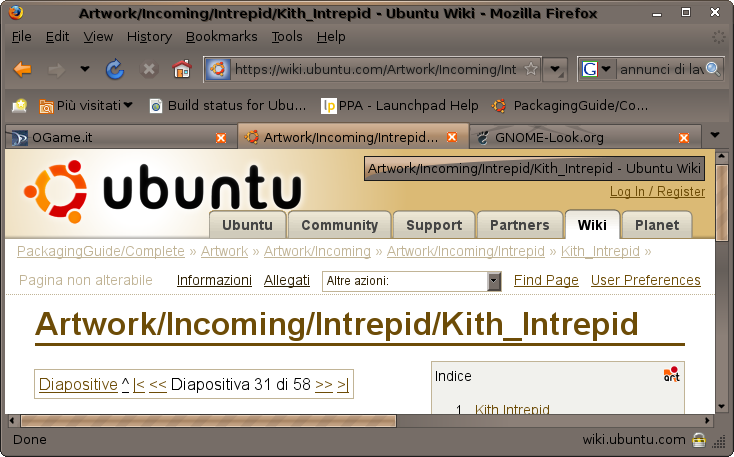Follow the 'Log In / Register' link
The image size is (734, 457).
(657, 192)
